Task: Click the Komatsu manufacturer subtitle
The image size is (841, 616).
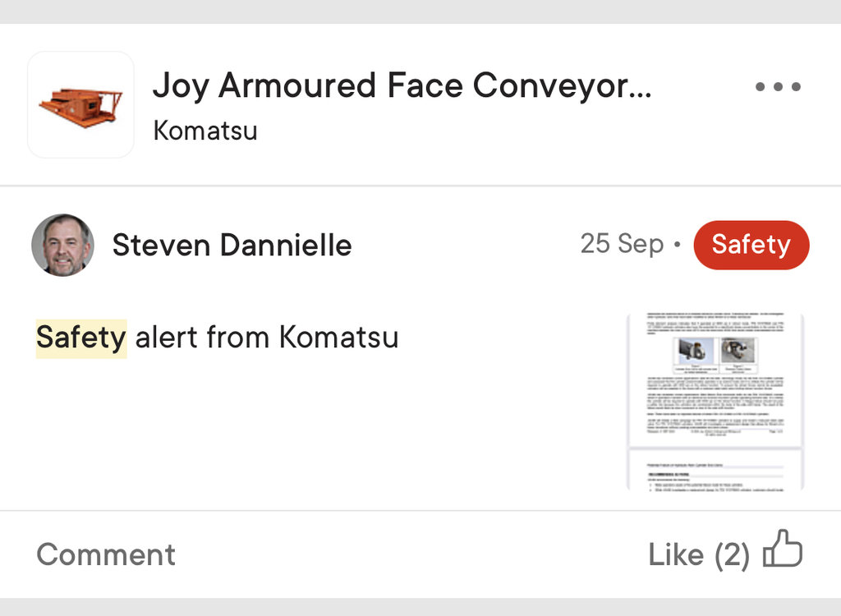Action: tap(205, 131)
